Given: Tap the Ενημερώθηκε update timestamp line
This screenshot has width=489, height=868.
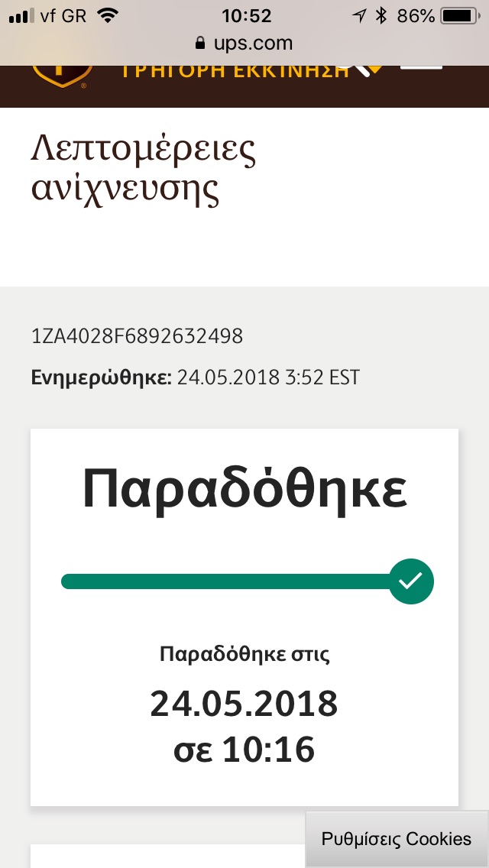Looking at the screenshot, I should (195, 377).
